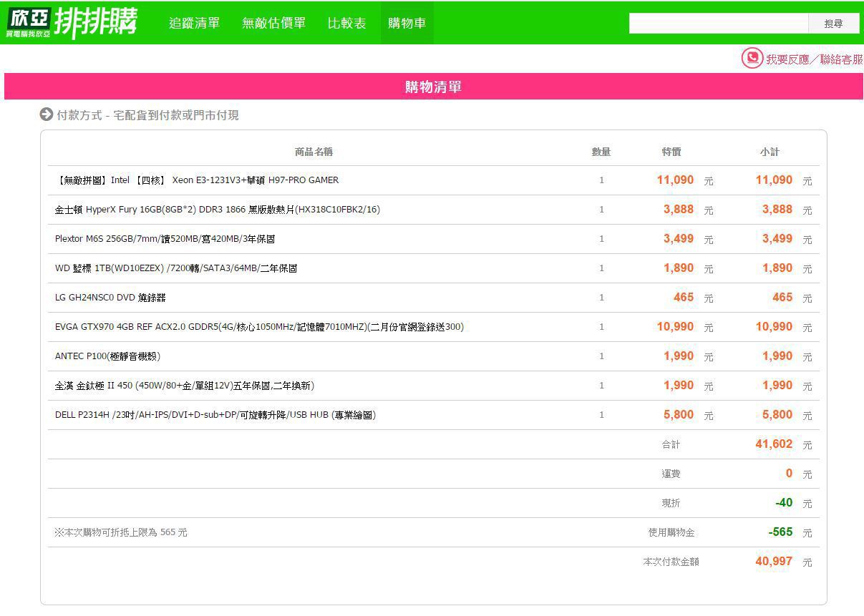Screen dimensions: 864x616
Task: Click the 搜尋 search button
Action: pyautogui.click(x=833, y=24)
